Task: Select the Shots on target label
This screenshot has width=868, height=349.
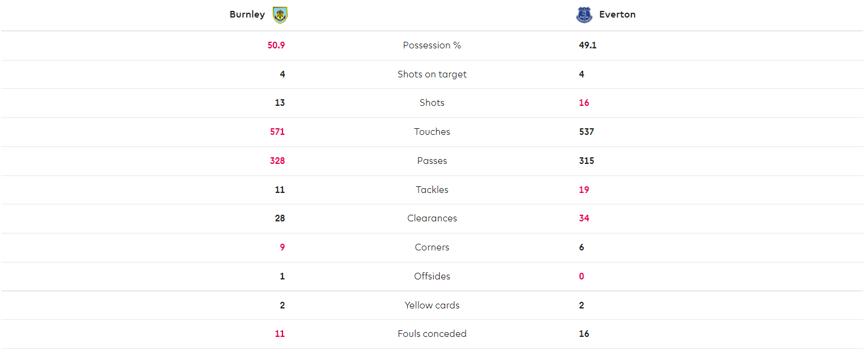Action: click(432, 74)
